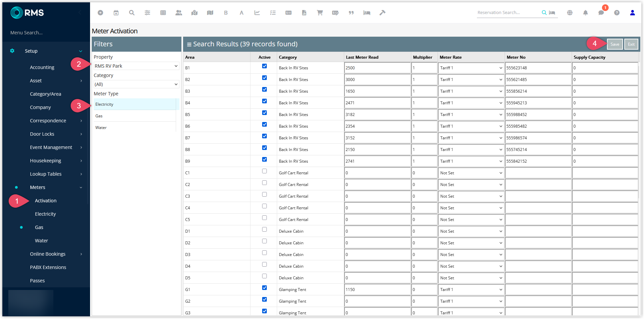Click the dollar card icon in toolbar
The width and height of the screenshot is (644, 319).
pos(288,13)
